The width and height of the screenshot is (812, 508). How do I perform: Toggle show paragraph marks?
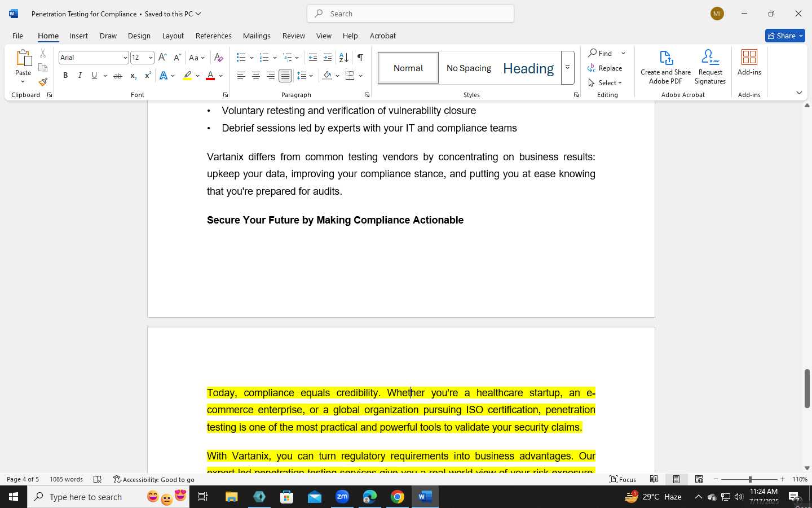360,58
